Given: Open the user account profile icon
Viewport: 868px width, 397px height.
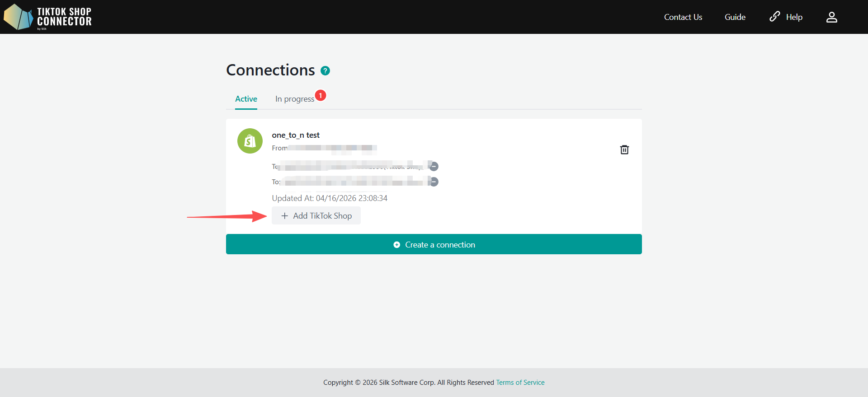Looking at the screenshot, I should pyautogui.click(x=831, y=17).
